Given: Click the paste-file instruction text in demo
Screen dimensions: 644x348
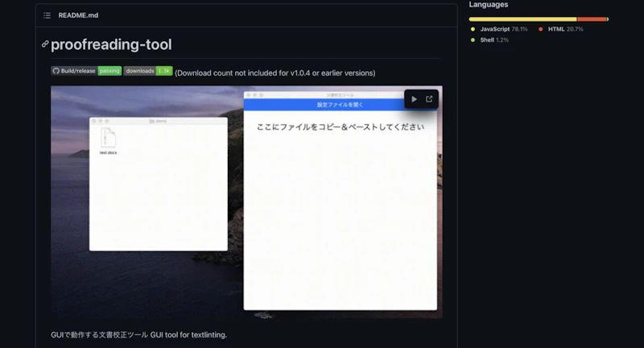Looking at the screenshot, I should click(x=341, y=127).
